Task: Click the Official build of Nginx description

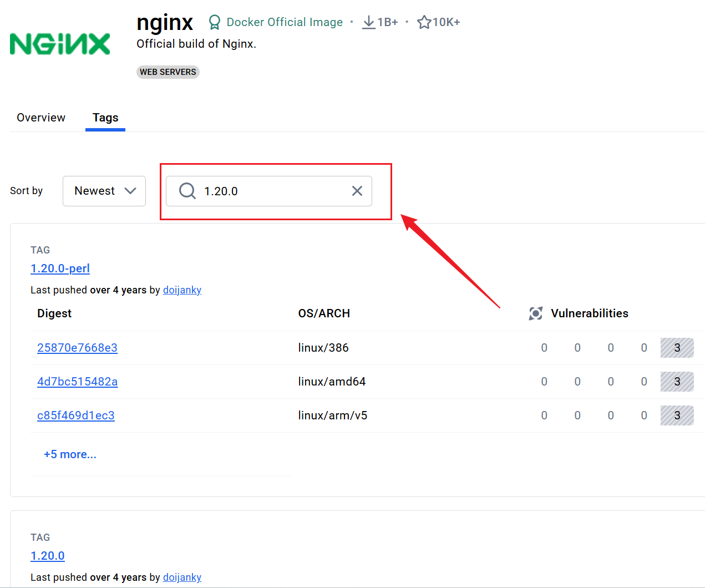Action: (x=196, y=44)
